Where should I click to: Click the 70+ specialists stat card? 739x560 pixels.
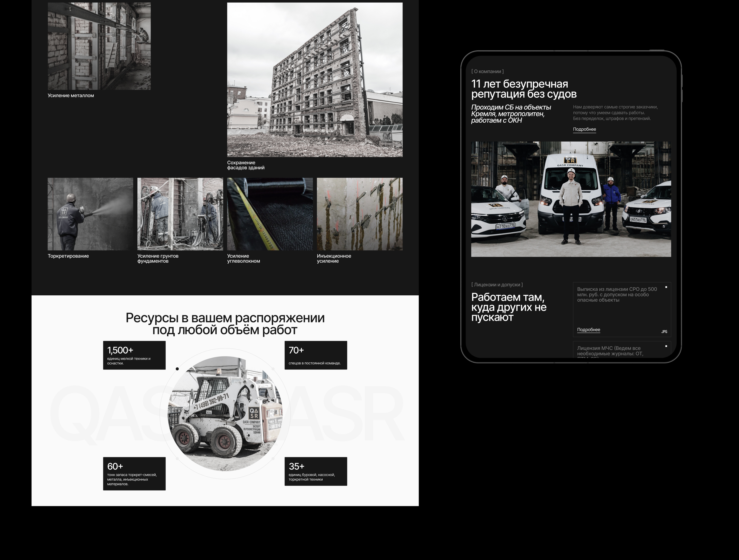click(316, 355)
